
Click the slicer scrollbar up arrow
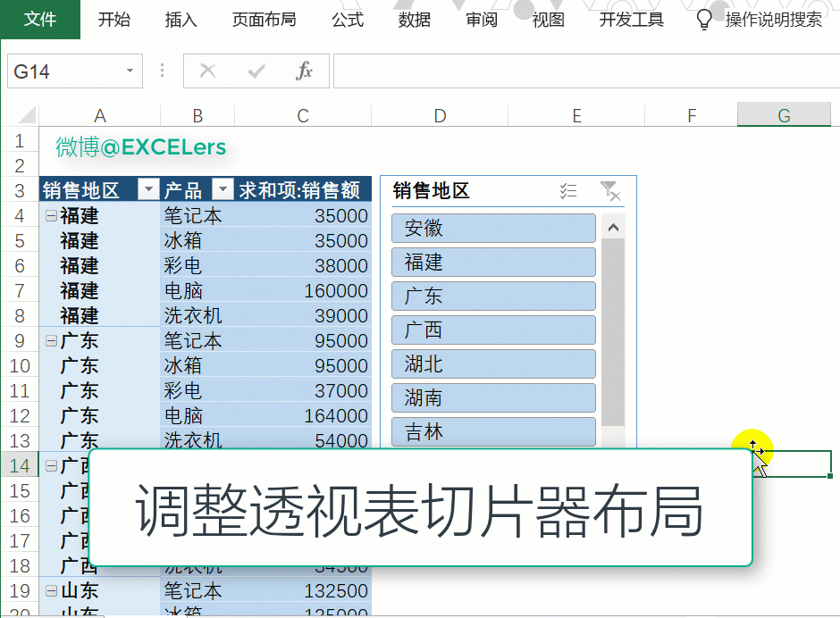[x=613, y=228]
